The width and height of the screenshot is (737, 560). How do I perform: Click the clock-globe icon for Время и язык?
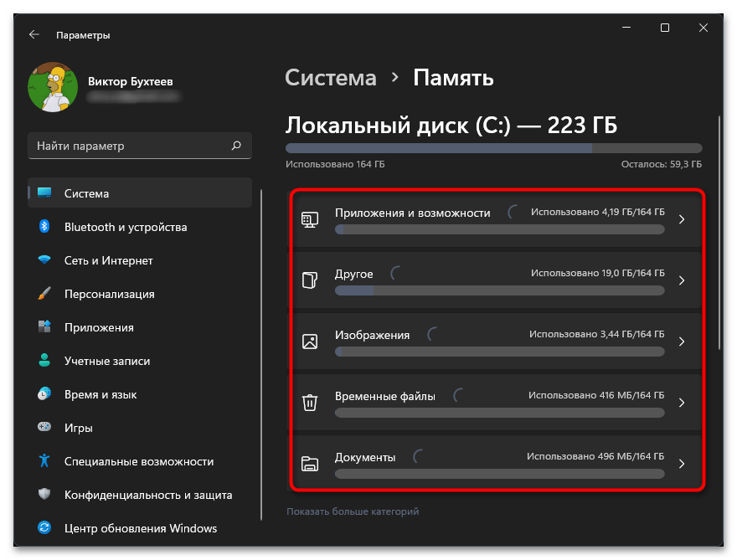pos(44,393)
